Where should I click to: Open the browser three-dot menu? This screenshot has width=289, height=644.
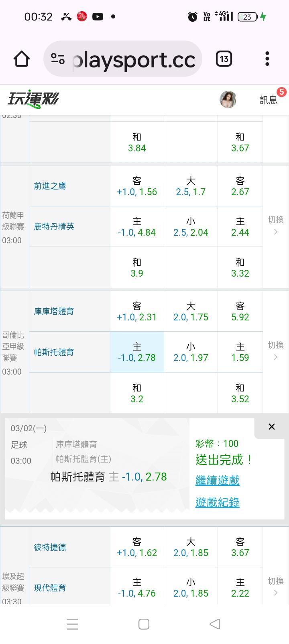267,59
